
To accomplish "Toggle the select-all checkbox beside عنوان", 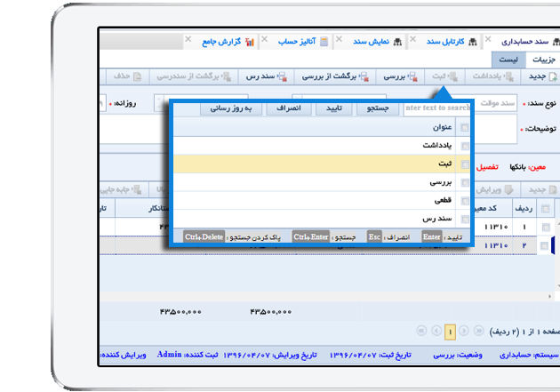I will 464,127.
